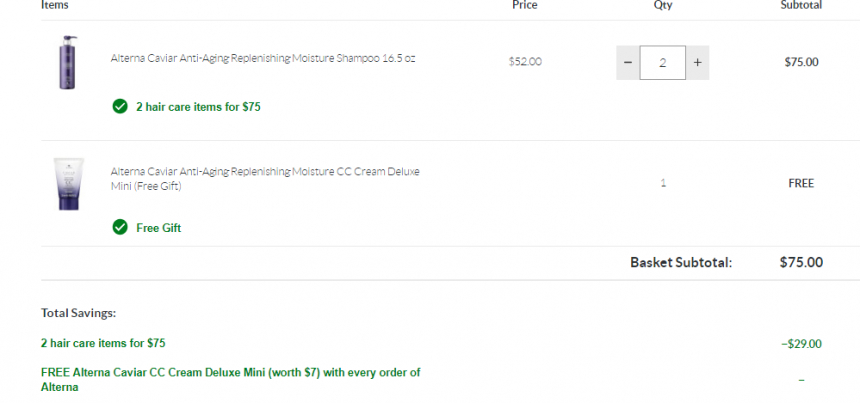Click the green checkmark beside Free Gift
This screenshot has height=403, width=860.
click(120, 227)
